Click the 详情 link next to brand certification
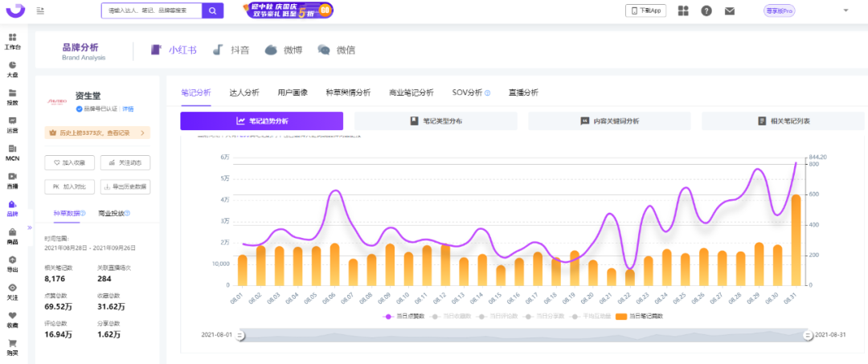The width and height of the screenshot is (868, 364). [128, 109]
